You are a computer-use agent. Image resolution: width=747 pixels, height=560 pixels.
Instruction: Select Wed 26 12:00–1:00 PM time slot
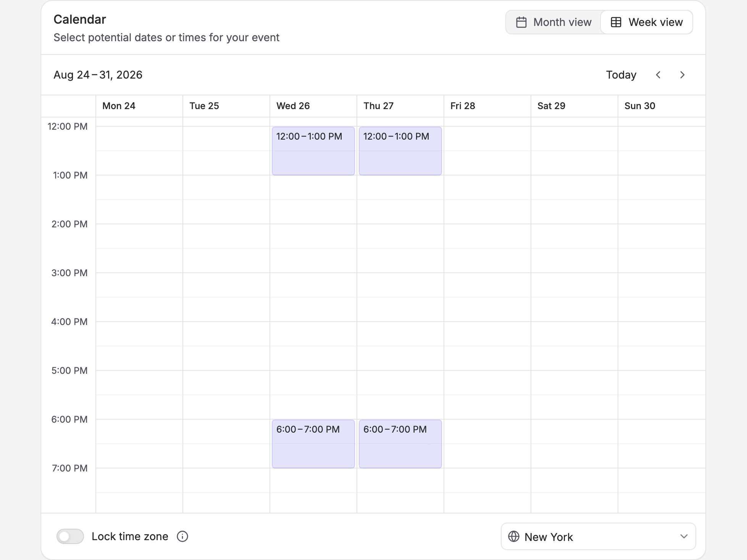313,151
